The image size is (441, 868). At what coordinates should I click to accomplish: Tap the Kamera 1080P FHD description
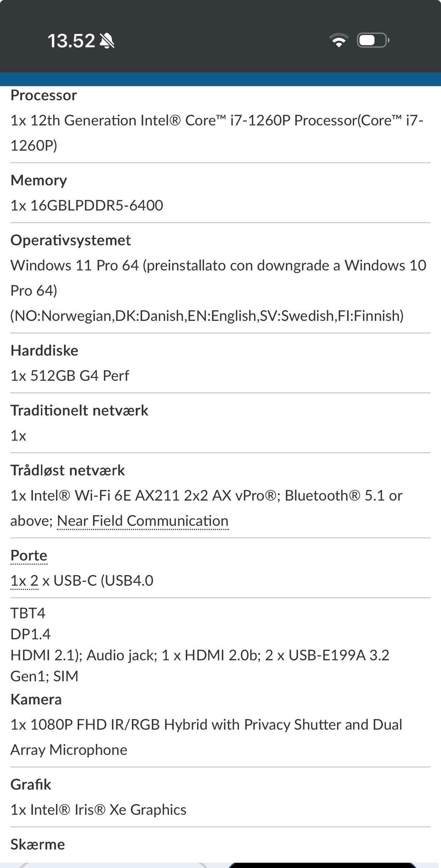point(206,737)
